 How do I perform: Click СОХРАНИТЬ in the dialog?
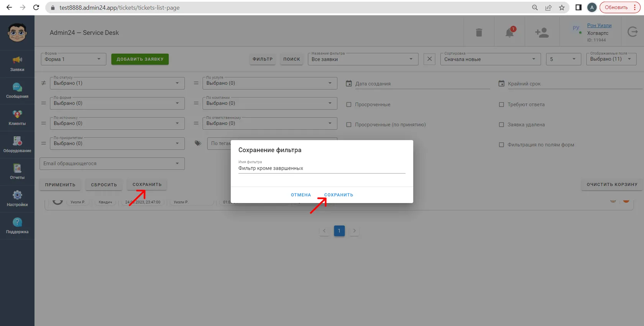pos(338,195)
